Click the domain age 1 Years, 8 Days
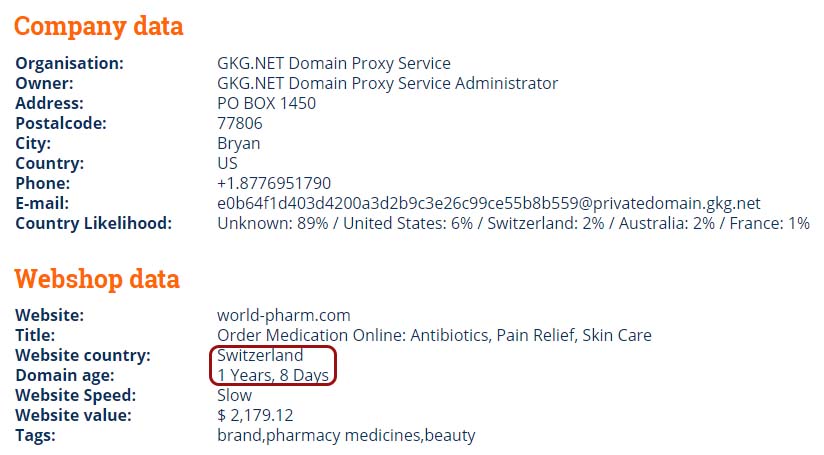 (x=273, y=375)
